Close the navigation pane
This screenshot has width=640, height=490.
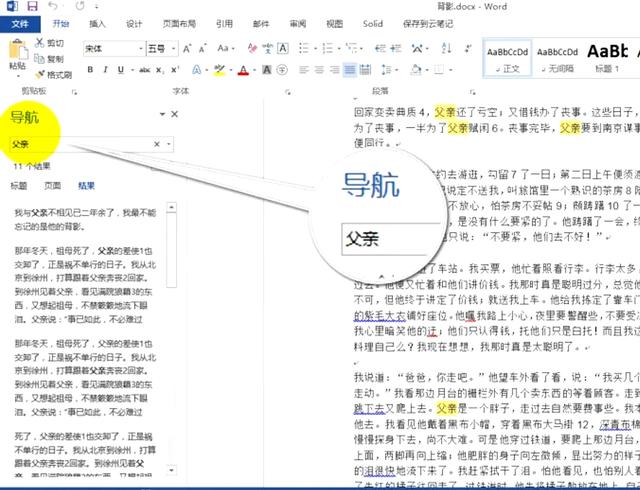tap(175, 114)
